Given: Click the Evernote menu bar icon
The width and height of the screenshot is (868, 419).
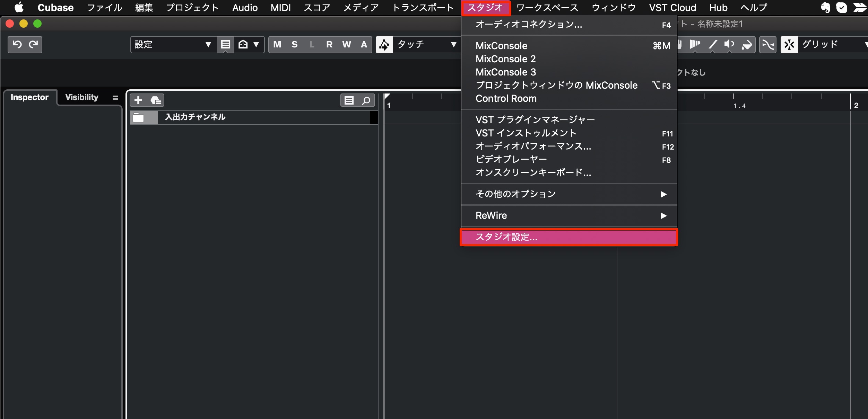Looking at the screenshot, I should point(825,8).
